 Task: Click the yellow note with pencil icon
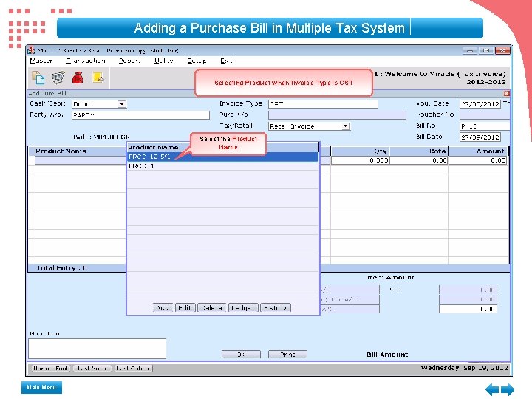point(98,78)
